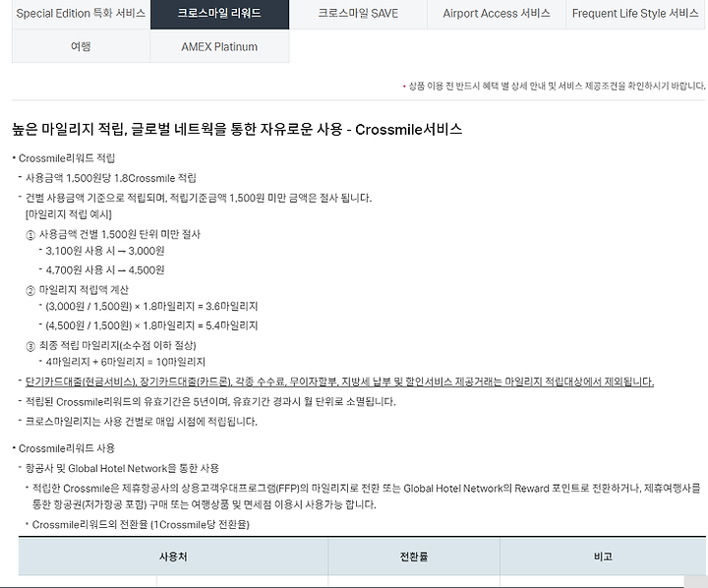Click '건별 사용금액 기준으로 적립되며' line
The width and height of the screenshot is (708, 588).
pos(199,198)
